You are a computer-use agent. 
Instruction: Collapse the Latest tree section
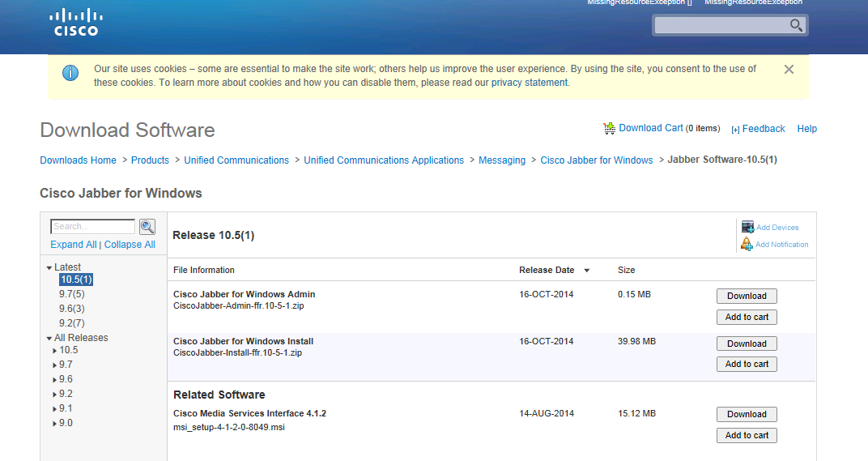pos(49,267)
